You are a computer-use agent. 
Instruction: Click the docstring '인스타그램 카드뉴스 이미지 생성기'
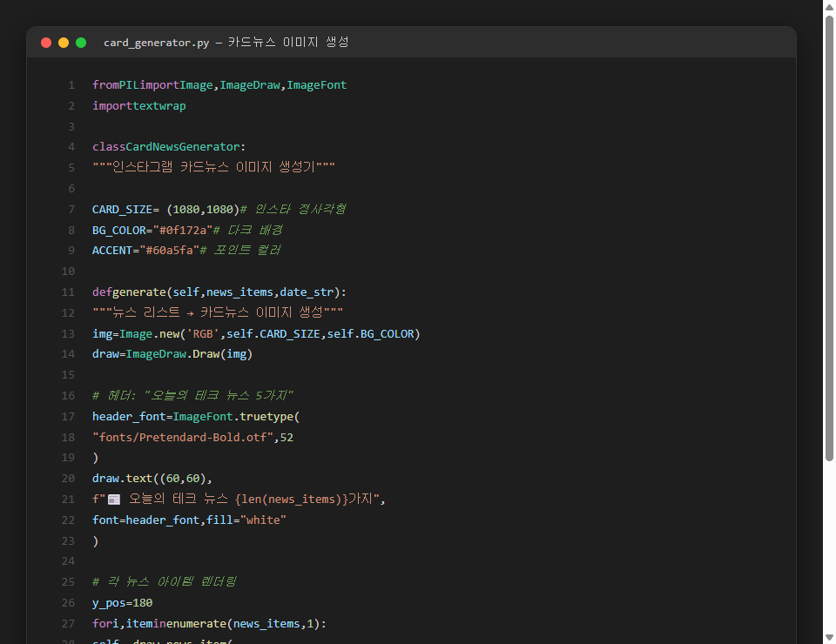pyautogui.click(x=214, y=167)
